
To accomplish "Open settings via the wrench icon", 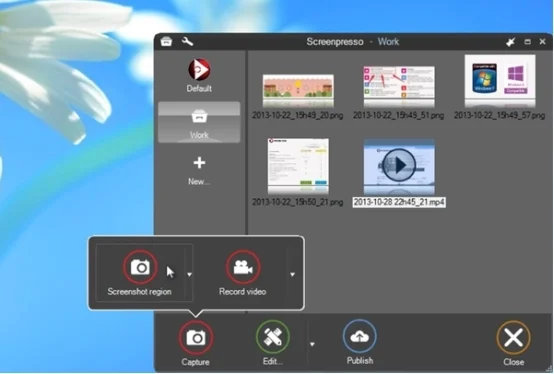I will 187,42.
